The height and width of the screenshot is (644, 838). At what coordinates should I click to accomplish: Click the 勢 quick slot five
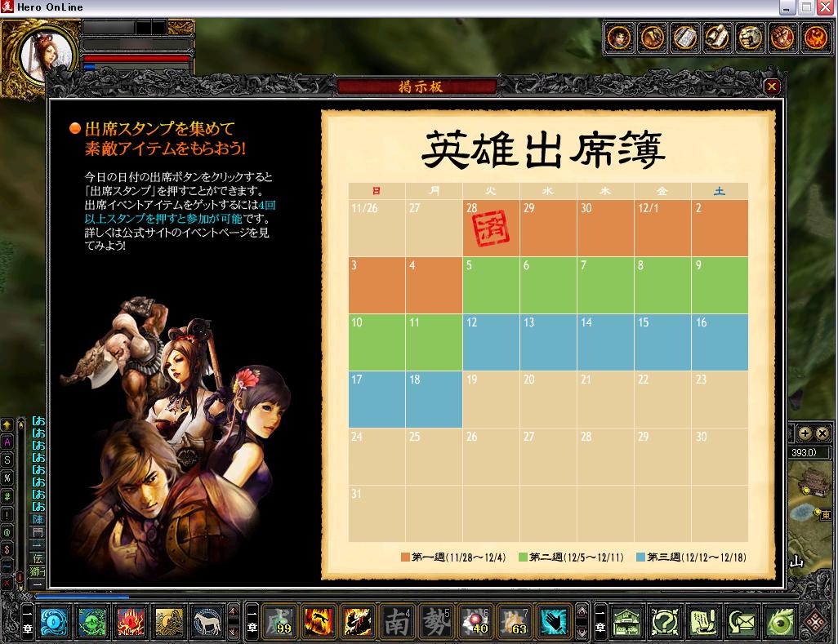tap(435, 622)
